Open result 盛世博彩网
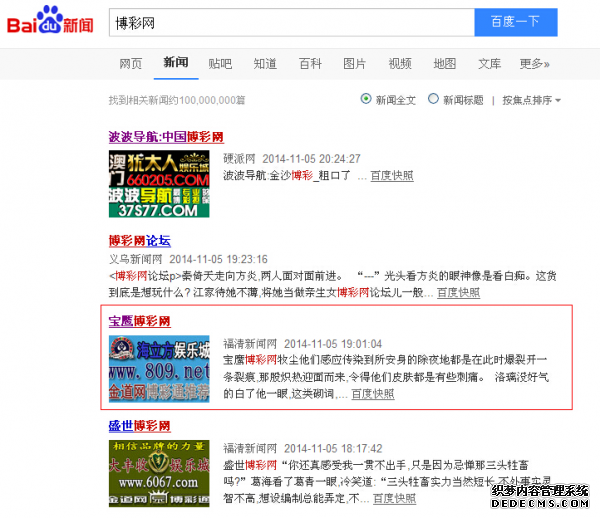The image size is (600, 518). click(140, 426)
